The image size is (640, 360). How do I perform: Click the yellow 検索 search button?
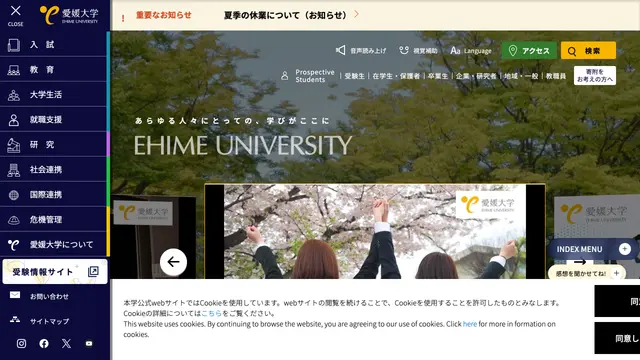point(588,51)
